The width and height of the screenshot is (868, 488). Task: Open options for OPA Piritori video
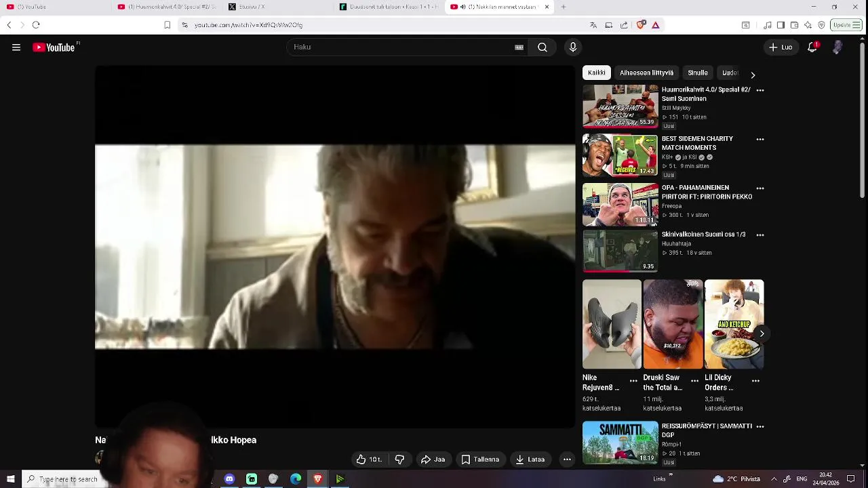point(760,188)
